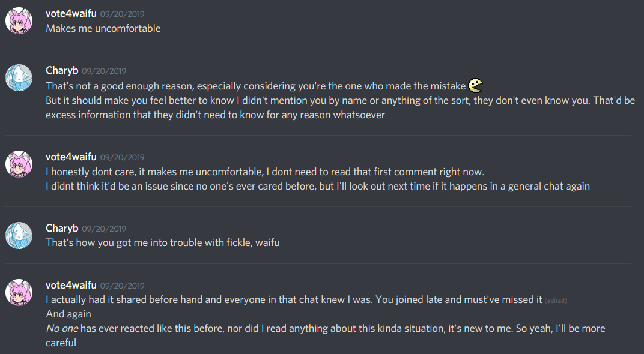Click vote4waifu's avatar beside "I honestly dont care"
This screenshot has height=354, width=644.
click(x=19, y=164)
